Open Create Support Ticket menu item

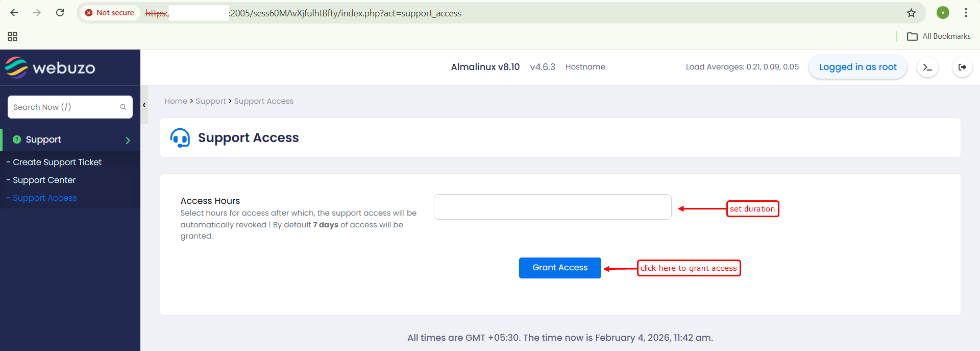tap(57, 162)
